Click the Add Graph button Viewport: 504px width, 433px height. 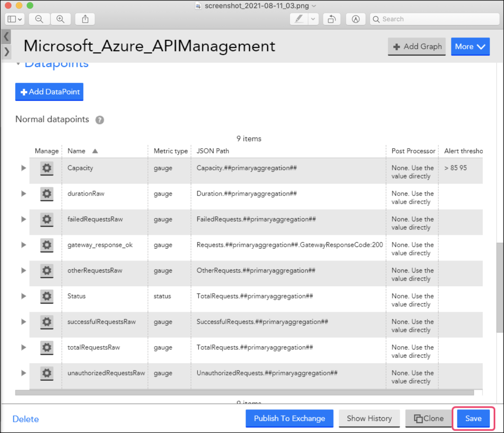click(x=417, y=47)
